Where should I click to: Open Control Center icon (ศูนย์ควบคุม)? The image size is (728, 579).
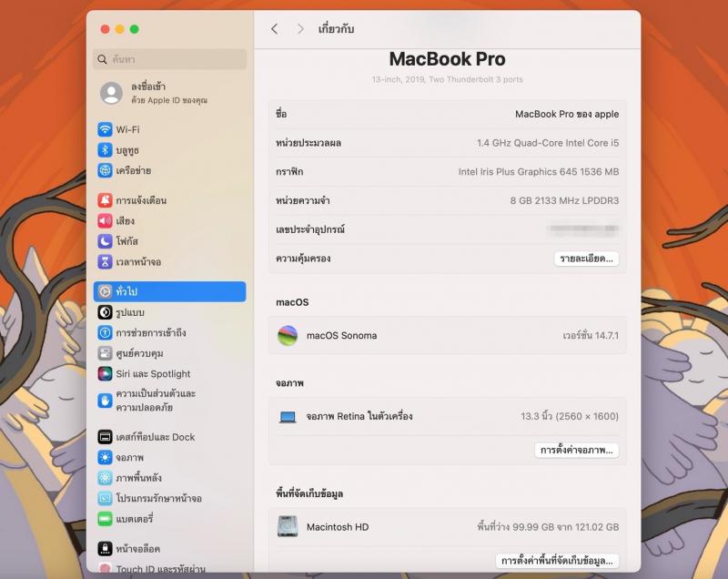105,353
